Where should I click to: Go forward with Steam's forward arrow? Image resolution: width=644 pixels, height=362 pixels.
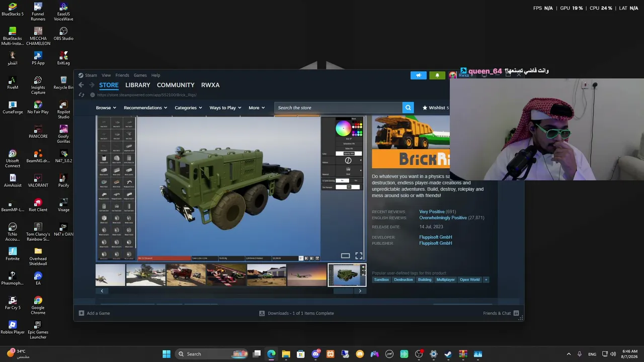tap(93, 85)
